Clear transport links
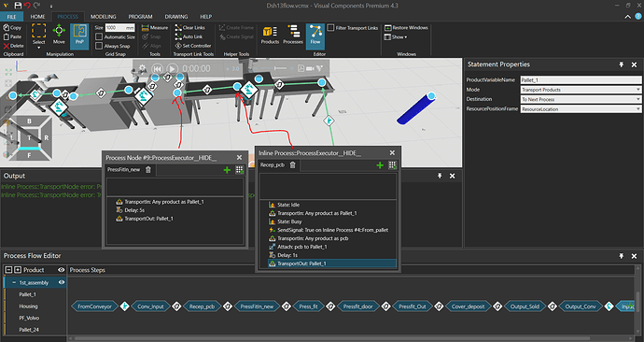Screen dimensions: 644x342 click(189, 27)
